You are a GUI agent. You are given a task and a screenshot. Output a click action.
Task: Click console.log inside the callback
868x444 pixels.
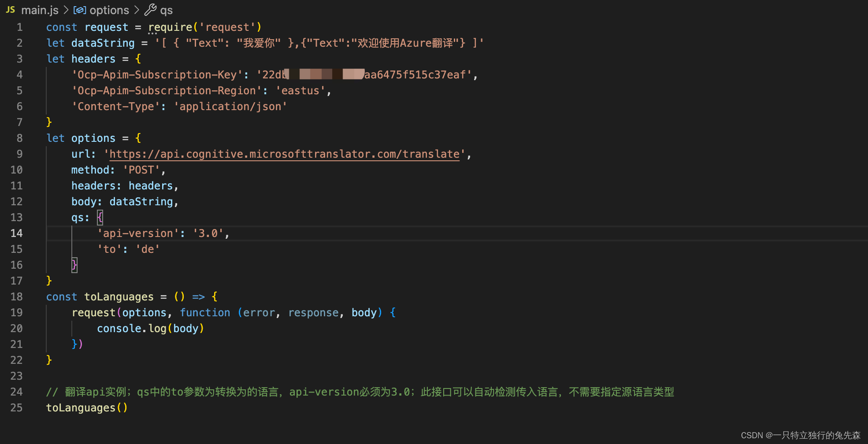coord(132,328)
